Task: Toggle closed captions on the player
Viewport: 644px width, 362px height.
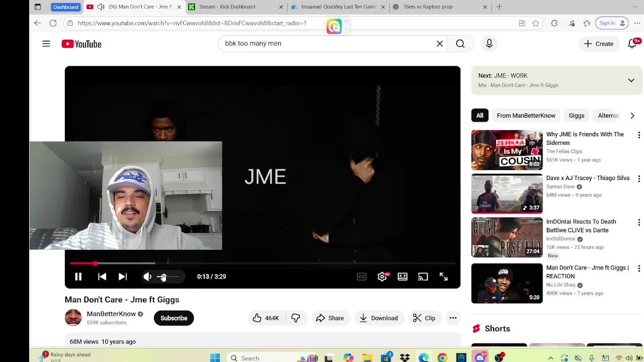Action: click(362, 277)
